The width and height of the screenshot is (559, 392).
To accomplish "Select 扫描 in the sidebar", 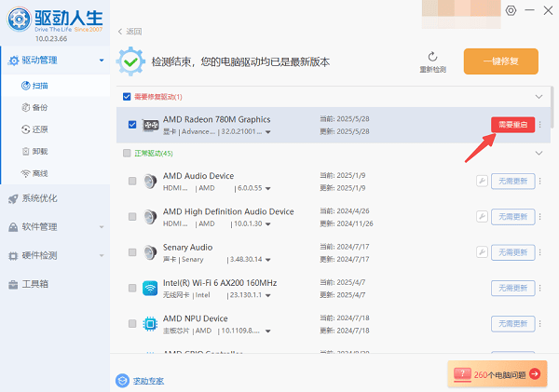I will 55,86.
